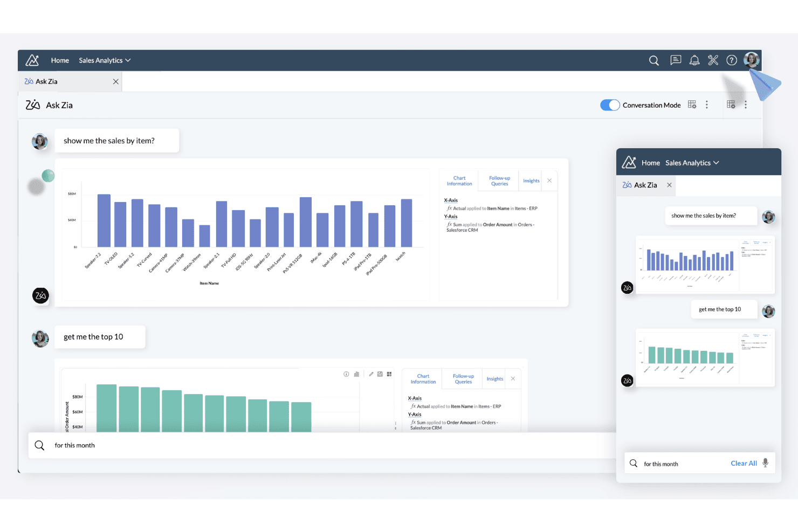The image size is (798, 532).
Task: Click the microphone icon in side panel
Action: 765,463
